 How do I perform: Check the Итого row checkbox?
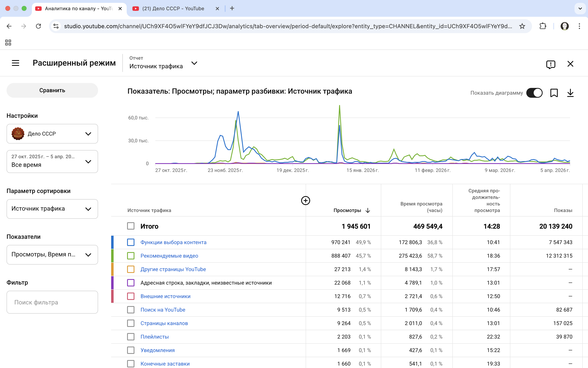pyautogui.click(x=131, y=226)
